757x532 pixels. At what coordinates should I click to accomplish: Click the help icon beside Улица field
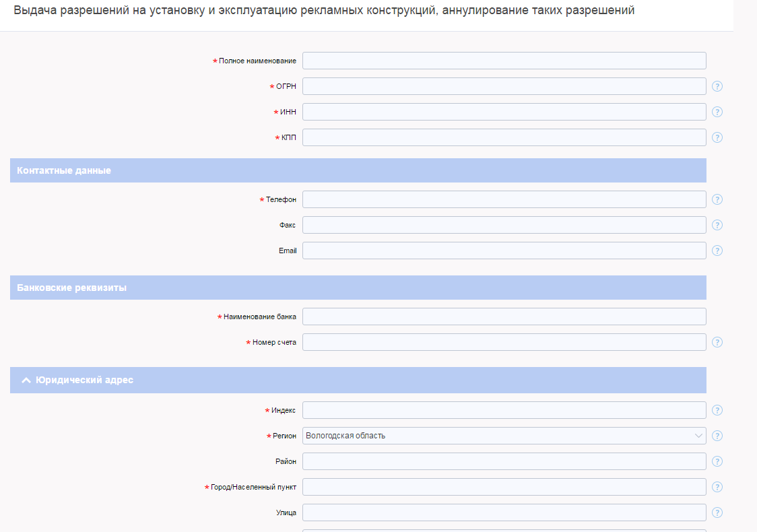[717, 512]
